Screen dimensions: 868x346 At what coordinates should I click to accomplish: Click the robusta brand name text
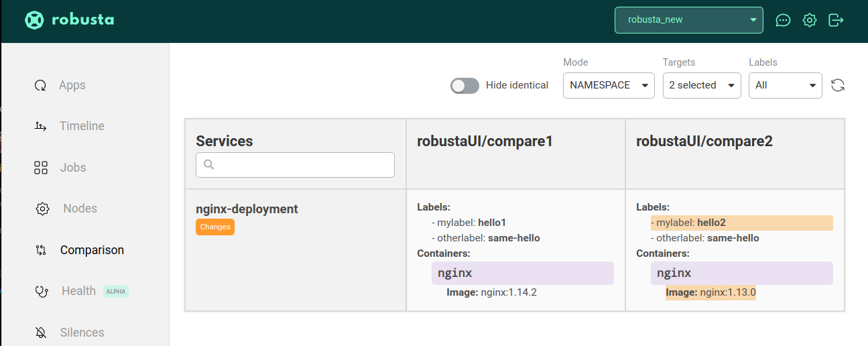(83, 20)
